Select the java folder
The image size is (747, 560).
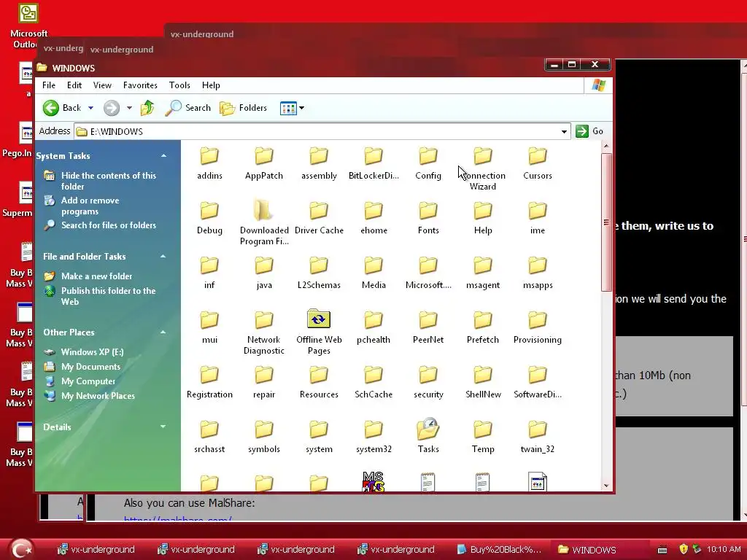pos(264,273)
